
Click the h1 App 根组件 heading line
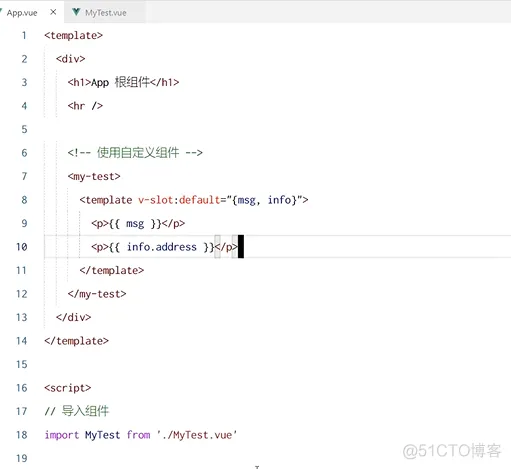pos(123,82)
